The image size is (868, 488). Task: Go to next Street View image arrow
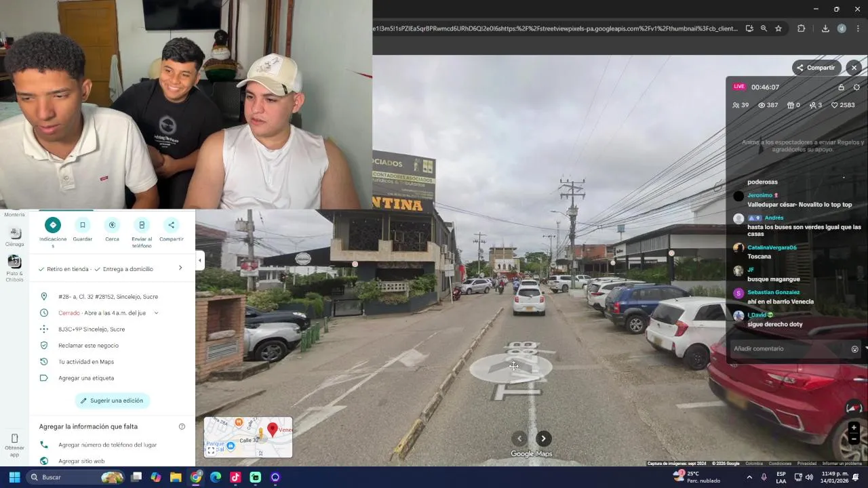click(x=543, y=439)
